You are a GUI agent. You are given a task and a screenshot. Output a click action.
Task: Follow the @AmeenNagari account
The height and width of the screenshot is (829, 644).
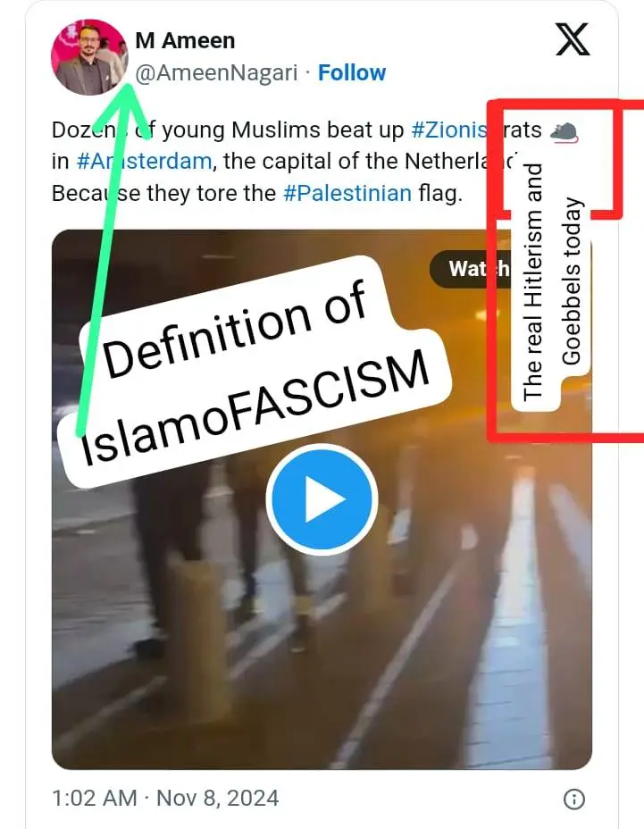point(352,73)
